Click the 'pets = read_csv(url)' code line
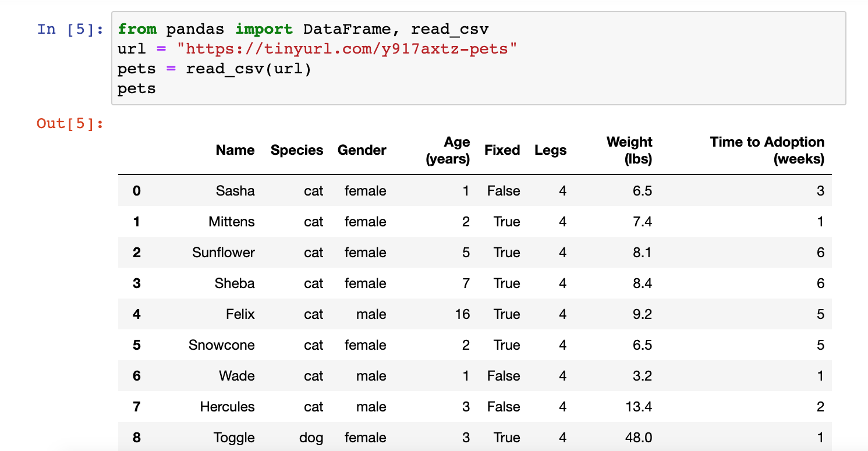Viewport: 868px width, 451px height. pos(215,69)
